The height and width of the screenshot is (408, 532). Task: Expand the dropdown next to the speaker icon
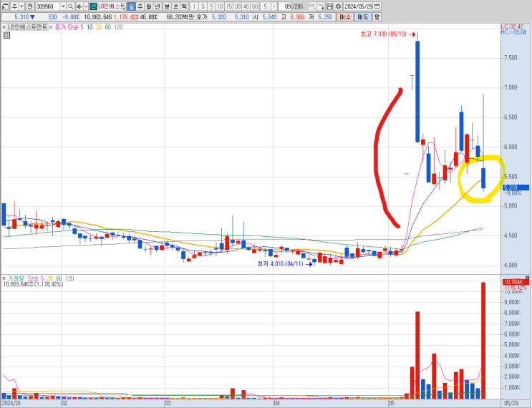86,6
